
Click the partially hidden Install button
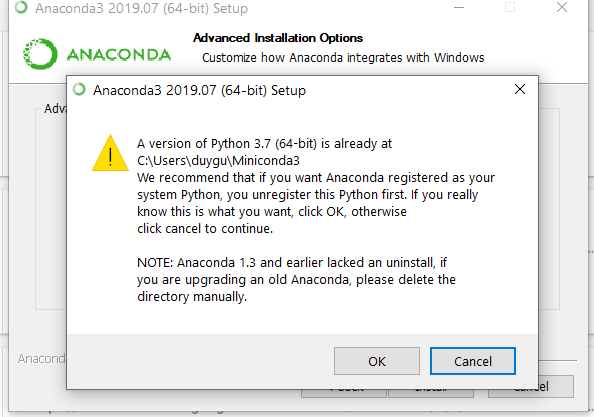(x=431, y=393)
